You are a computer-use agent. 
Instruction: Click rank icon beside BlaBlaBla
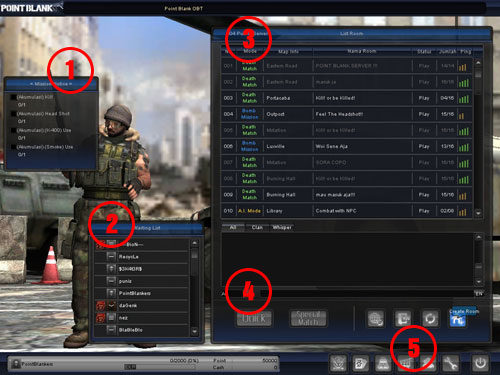click(111, 330)
